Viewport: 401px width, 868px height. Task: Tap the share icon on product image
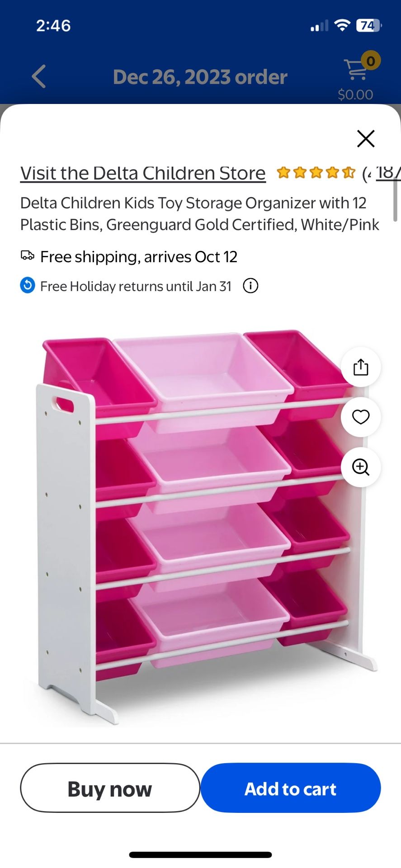coord(361,367)
